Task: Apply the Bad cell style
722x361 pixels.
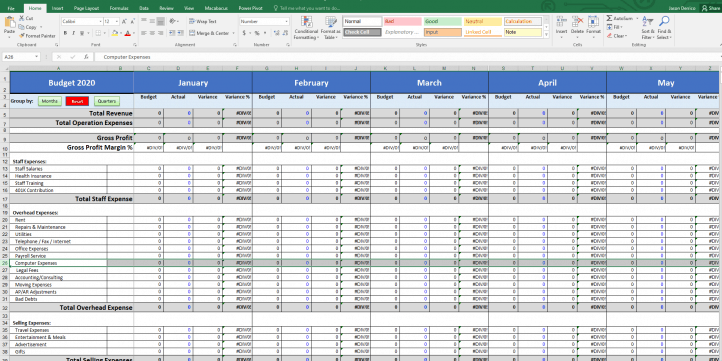Action: [x=402, y=21]
